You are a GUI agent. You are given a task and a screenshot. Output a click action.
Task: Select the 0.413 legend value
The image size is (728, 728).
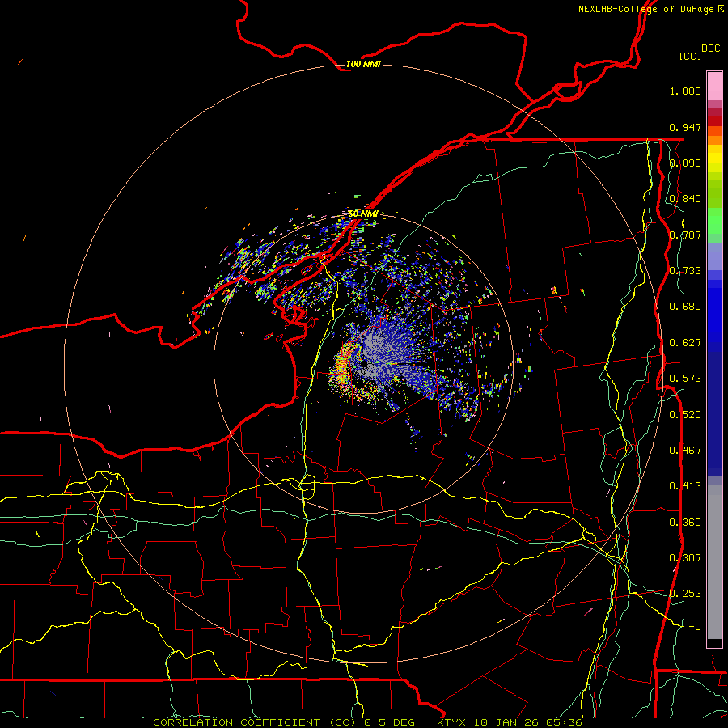(685, 486)
